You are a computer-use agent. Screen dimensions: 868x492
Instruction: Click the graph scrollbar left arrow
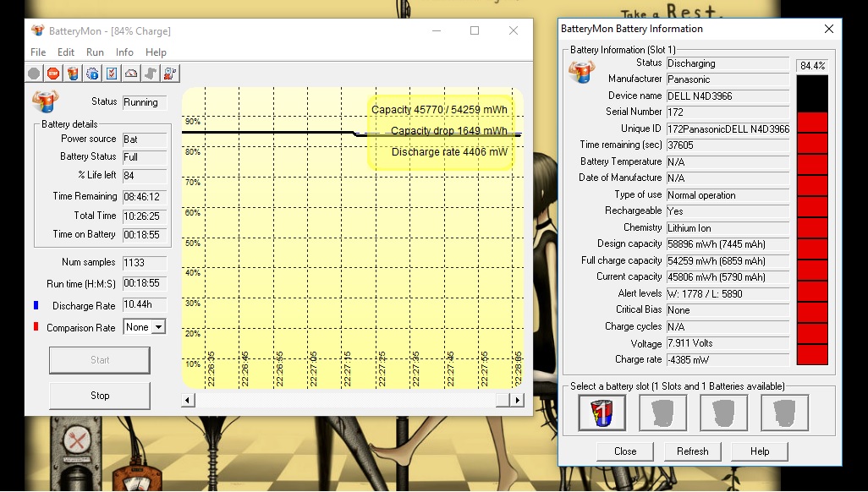point(188,400)
